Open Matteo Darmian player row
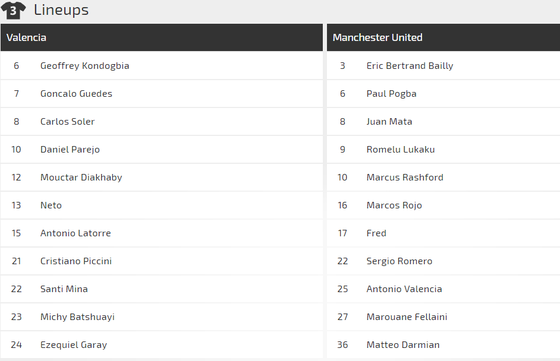This screenshot has width=560, height=361. point(443,345)
